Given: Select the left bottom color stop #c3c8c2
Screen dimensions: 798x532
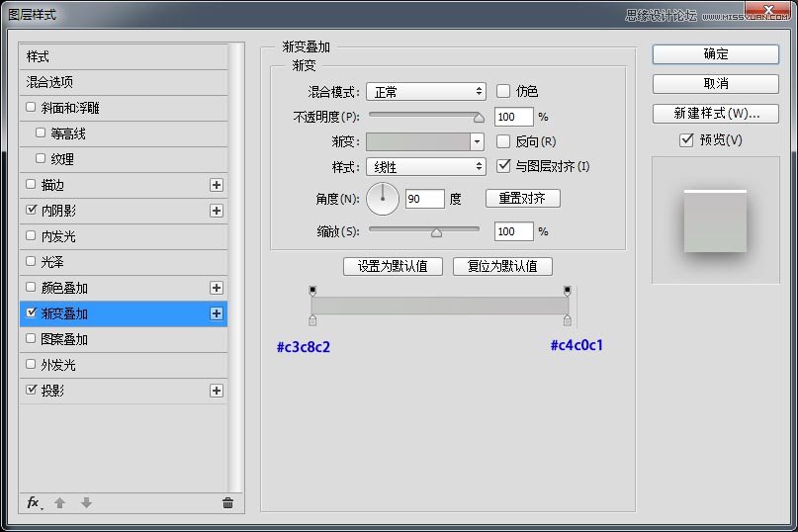Looking at the screenshot, I should click(312, 320).
